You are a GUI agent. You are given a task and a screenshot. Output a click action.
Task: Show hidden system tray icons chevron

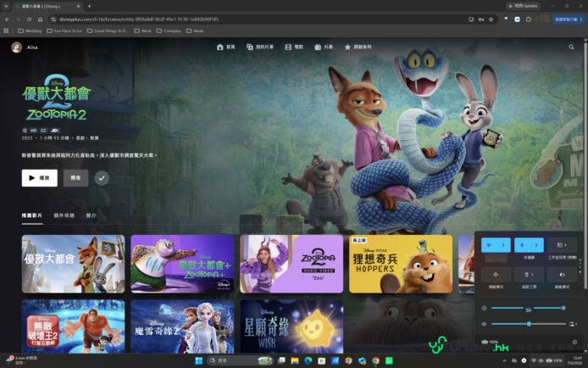[x=504, y=361]
